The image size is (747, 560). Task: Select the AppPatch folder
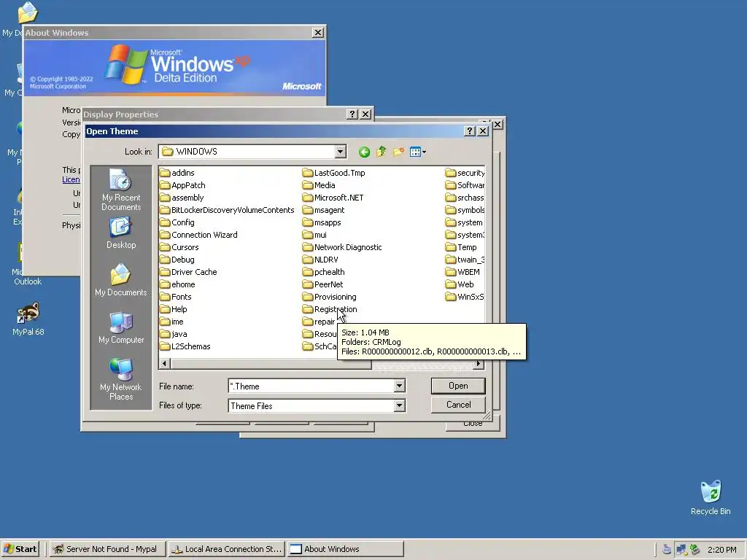point(183,185)
